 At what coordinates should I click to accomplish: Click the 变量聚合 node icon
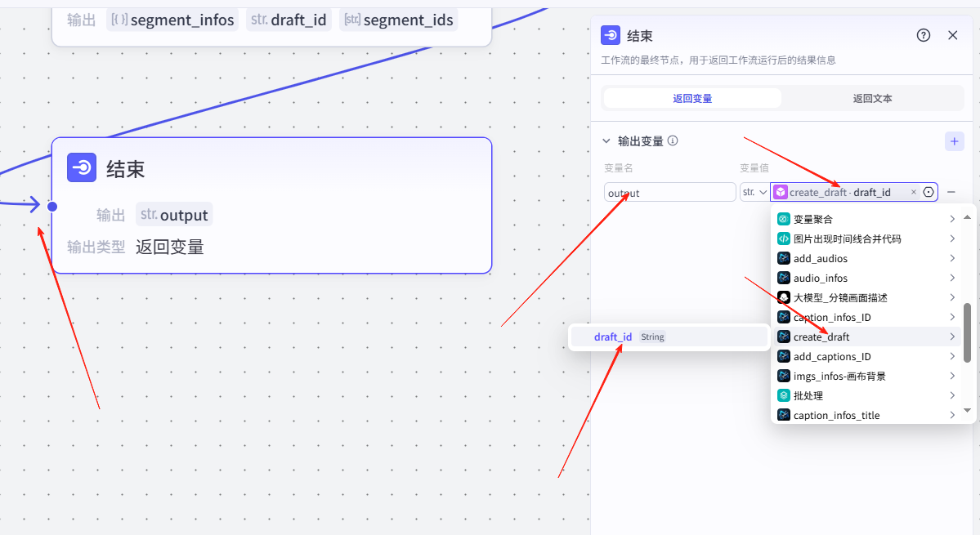783,219
